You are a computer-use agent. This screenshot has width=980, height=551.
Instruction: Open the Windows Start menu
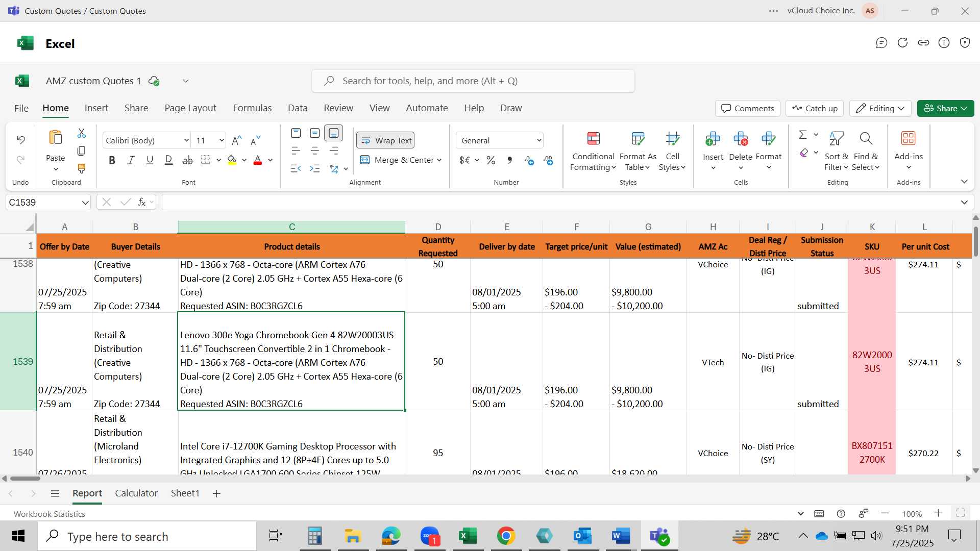point(18,536)
